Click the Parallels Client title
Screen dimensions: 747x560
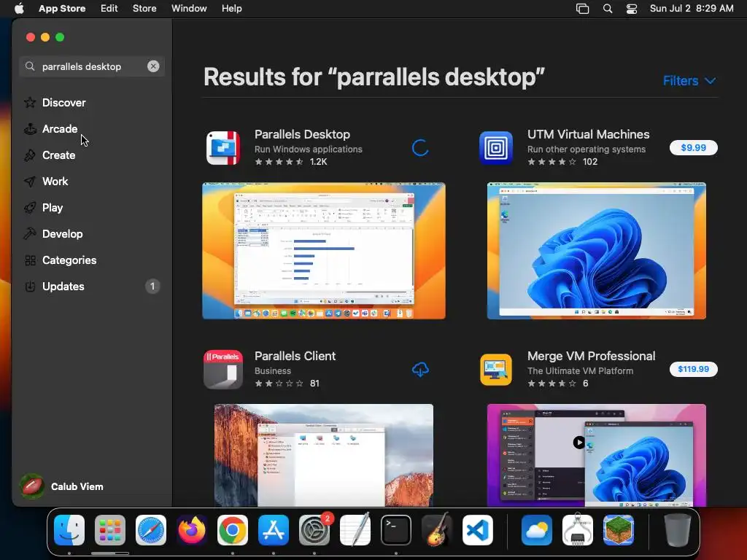(295, 356)
